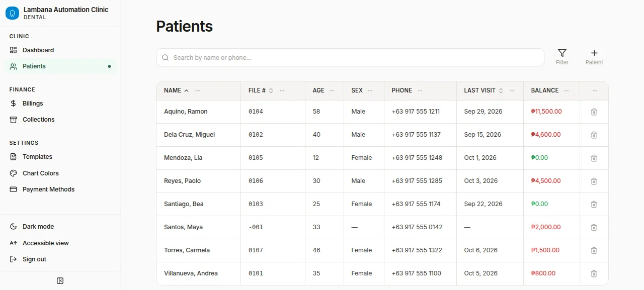Click file number 0104
Screen dimensions: 644x290
pos(256,112)
